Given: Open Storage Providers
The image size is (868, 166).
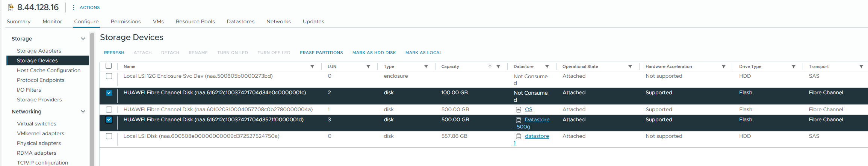Looking at the screenshot, I should click(x=39, y=100).
